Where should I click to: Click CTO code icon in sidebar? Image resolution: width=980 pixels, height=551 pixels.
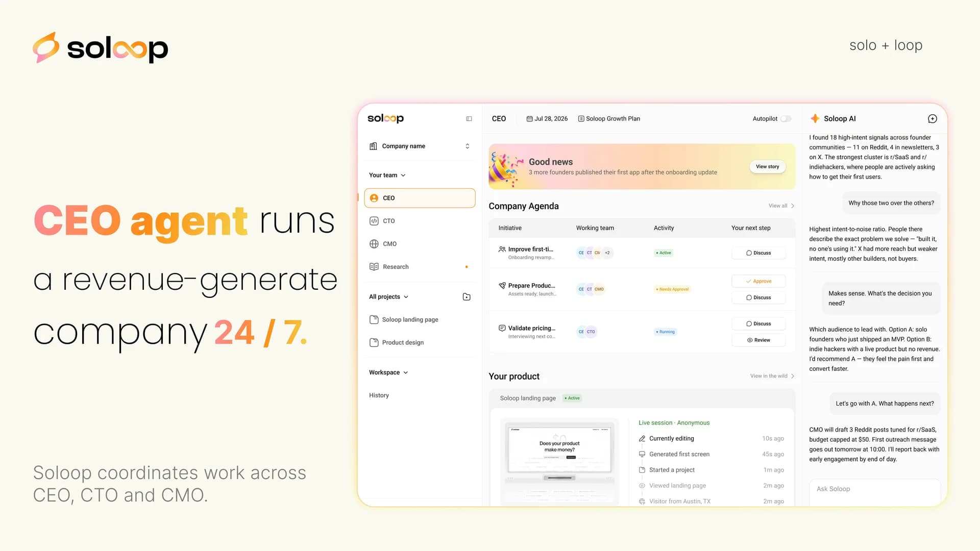point(374,221)
